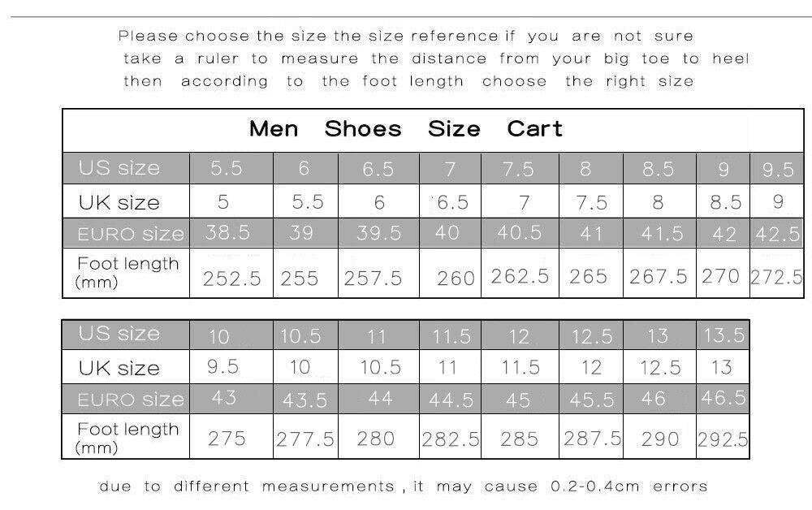Click foot length 252.5 cell
The width and height of the screenshot is (812, 510).
click(231, 273)
